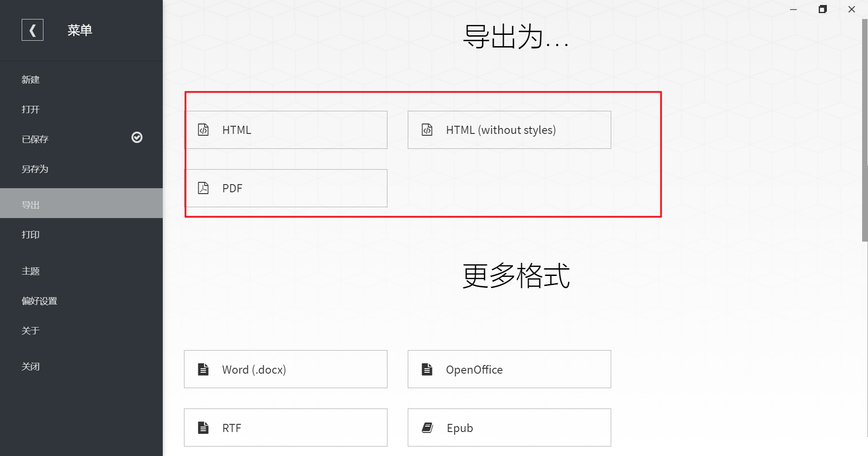Click the Epub book icon
The height and width of the screenshot is (456, 868).
[427, 427]
